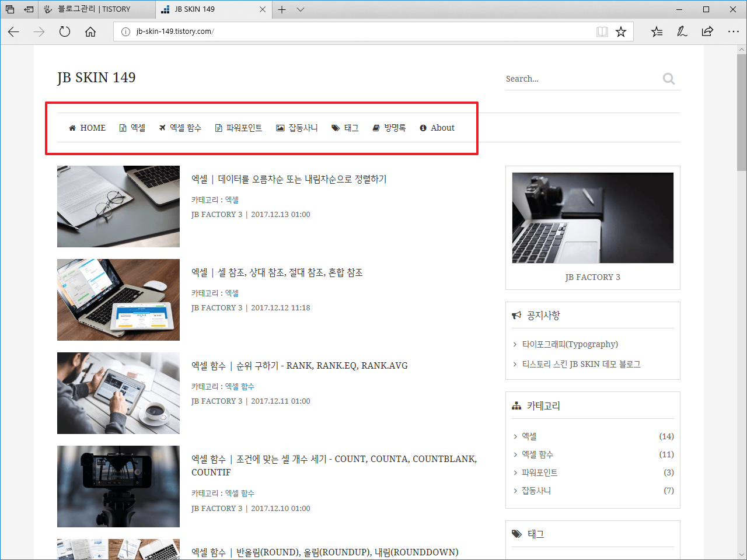
Task: Click the address bar URL
Action: [175, 32]
